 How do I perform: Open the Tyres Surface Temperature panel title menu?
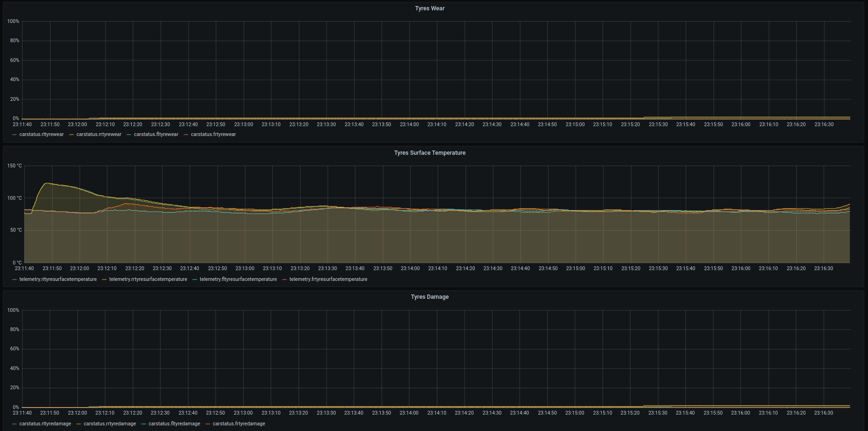pyautogui.click(x=429, y=153)
